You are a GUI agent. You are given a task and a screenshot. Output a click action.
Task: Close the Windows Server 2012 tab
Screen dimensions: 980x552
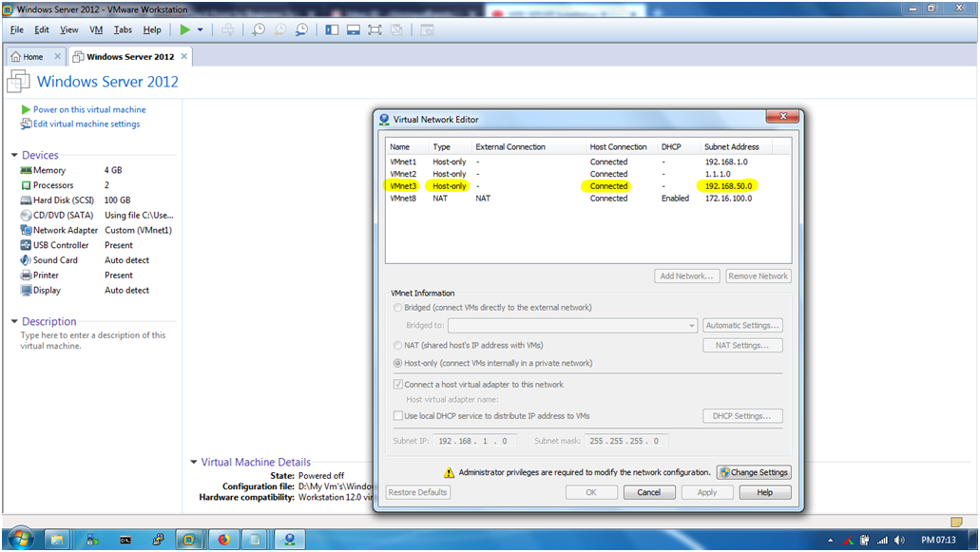pyautogui.click(x=183, y=56)
